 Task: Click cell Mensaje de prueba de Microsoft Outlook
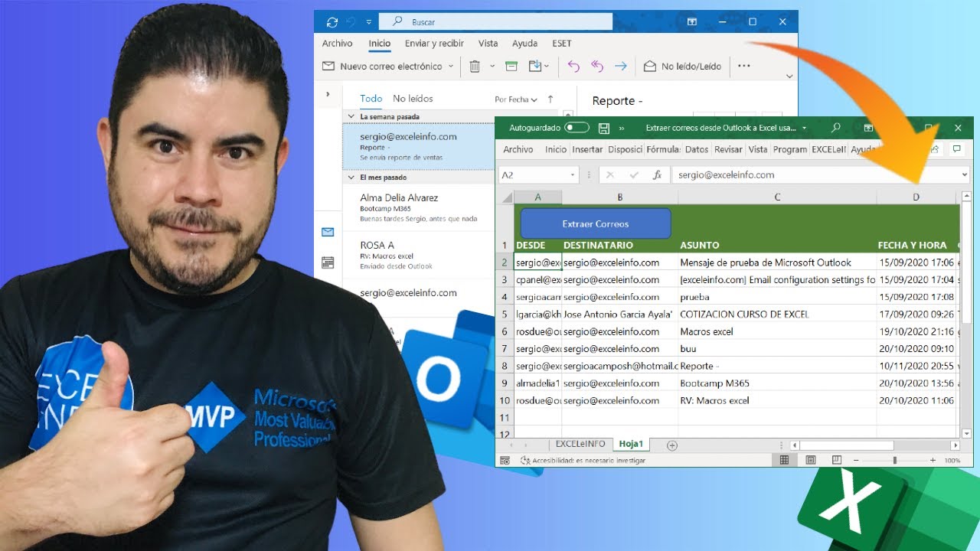[777, 262]
